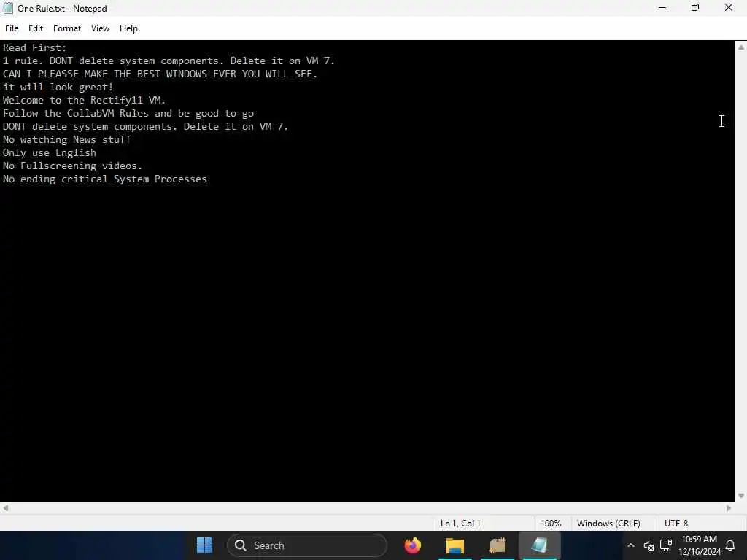The height and width of the screenshot is (560, 747).
Task: Click the line 'No Fullscreening videos.'
Action: point(72,166)
